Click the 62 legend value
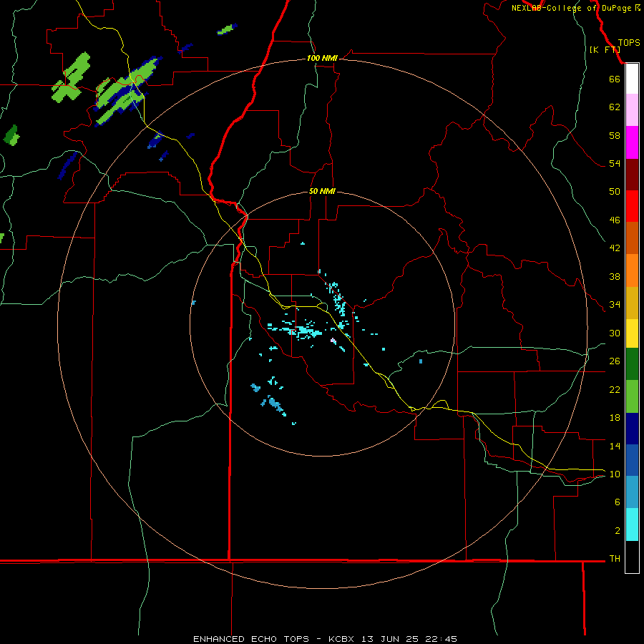The height and width of the screenshot is (644, 644). pos(615,107)
